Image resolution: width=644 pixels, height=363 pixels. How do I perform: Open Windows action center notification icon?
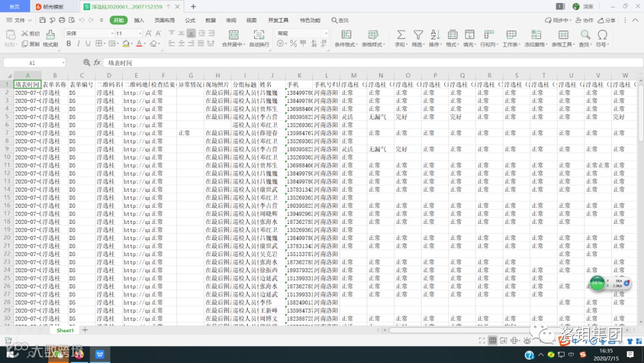(x=630, y=355)
